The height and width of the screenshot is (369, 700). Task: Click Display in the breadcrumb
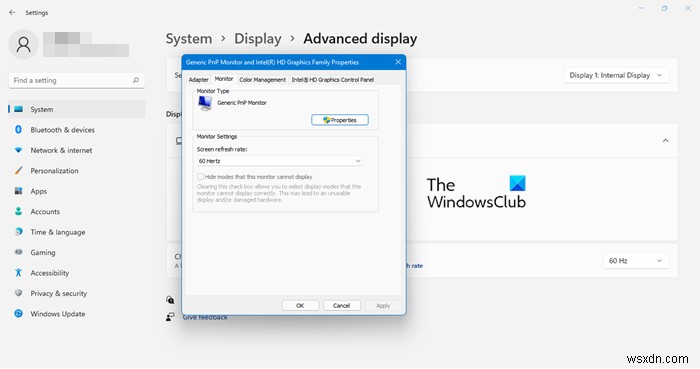(258, 39)
